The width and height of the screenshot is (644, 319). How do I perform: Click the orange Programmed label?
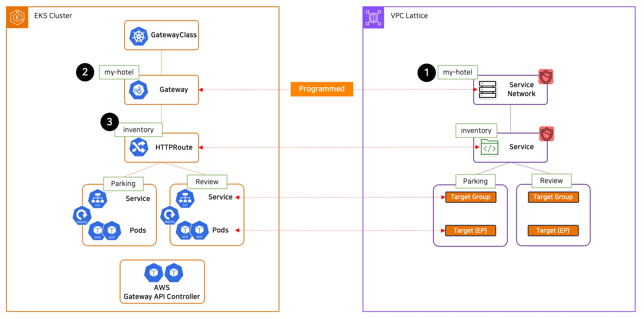coord(322,89)
